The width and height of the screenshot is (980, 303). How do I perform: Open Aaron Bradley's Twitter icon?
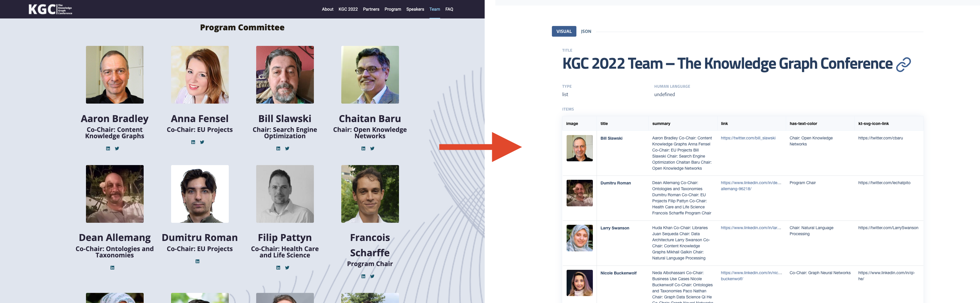(117, 148)
